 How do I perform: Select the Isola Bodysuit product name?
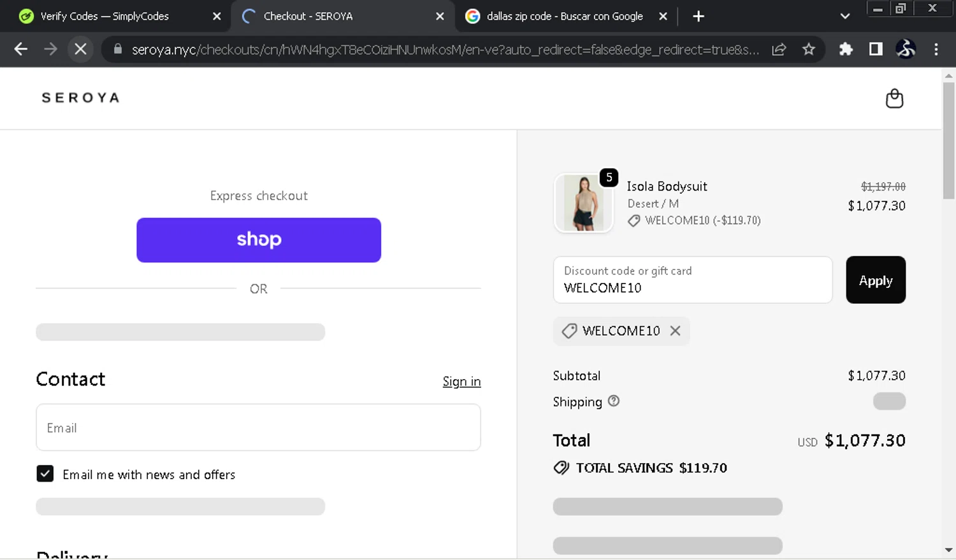pyautogui.click(x=667, y=186)
